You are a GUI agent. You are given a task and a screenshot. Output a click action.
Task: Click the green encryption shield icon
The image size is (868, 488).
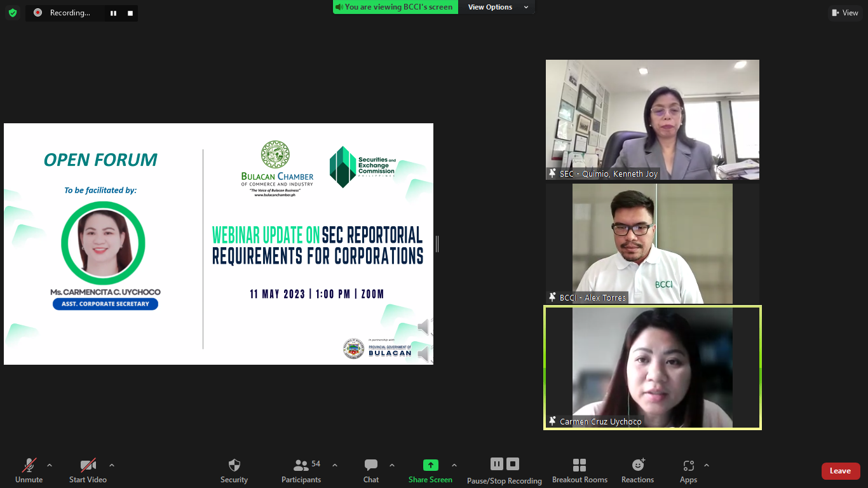pos(13,13)
